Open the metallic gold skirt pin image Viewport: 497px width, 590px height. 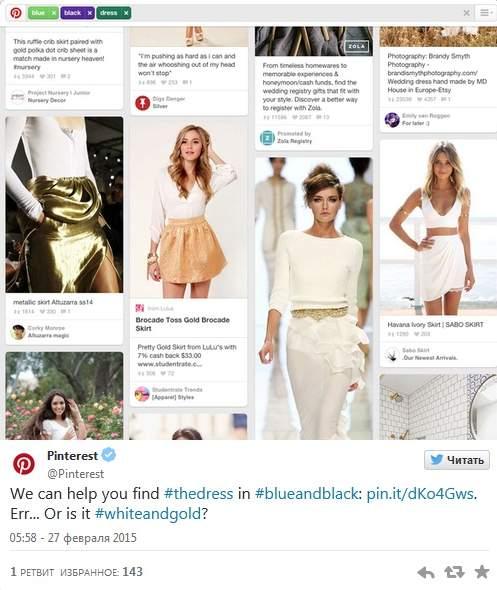click(64, 205)
